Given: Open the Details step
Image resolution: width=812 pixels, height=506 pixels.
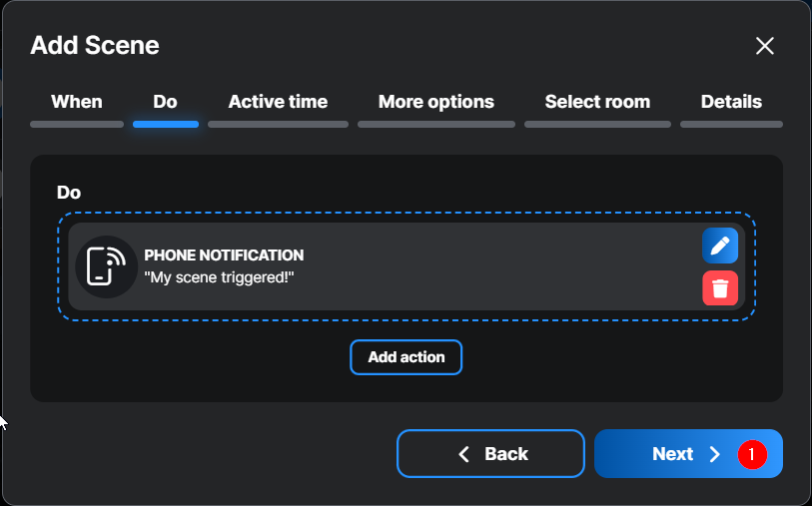Looking at the screenshot, I should pyautogui.click(x=731, y=102).
